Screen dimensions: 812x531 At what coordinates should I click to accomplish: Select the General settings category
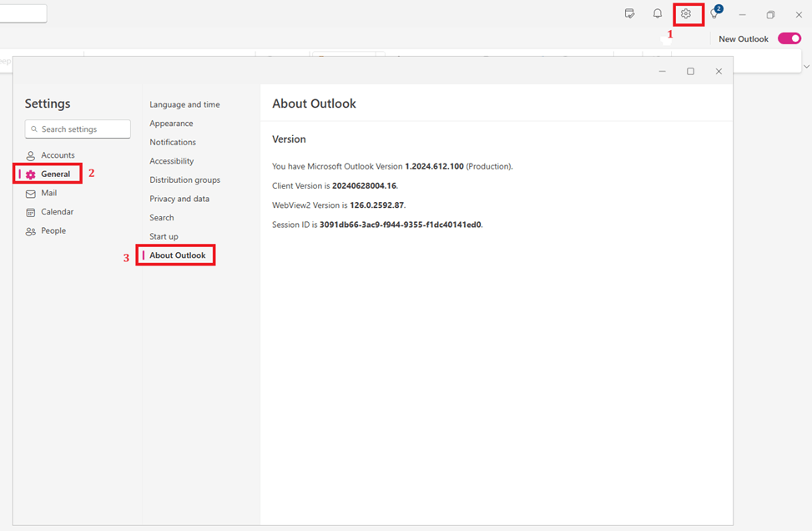click(48, 174)
